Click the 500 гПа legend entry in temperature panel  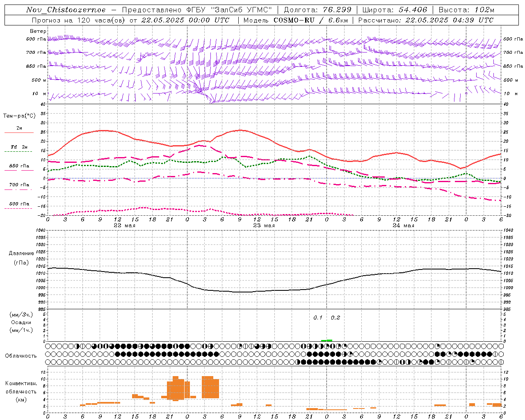[19, 204]
